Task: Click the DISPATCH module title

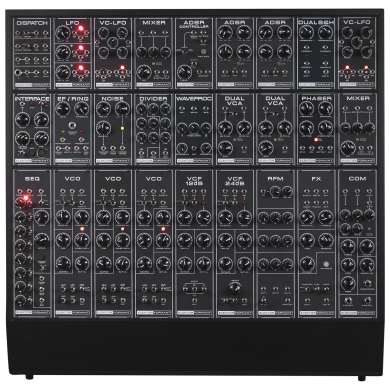Action: [32, 23]
